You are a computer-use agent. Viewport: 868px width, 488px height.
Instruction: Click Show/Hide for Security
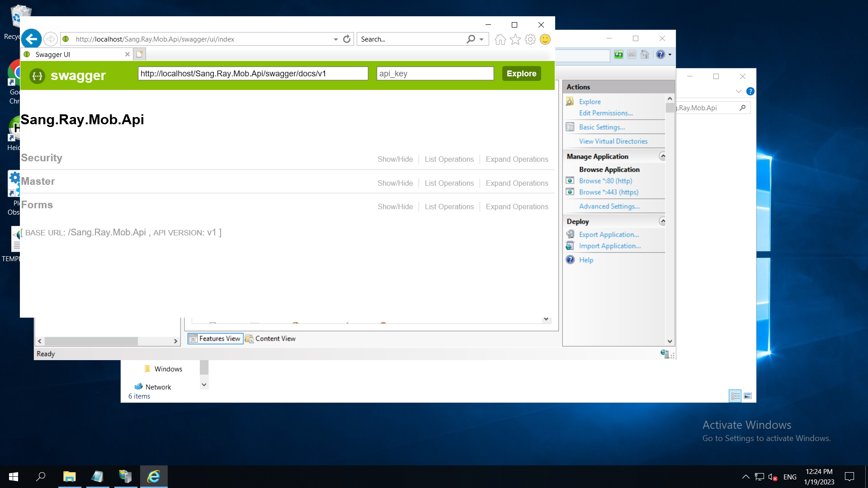click(x=395, y=159)
